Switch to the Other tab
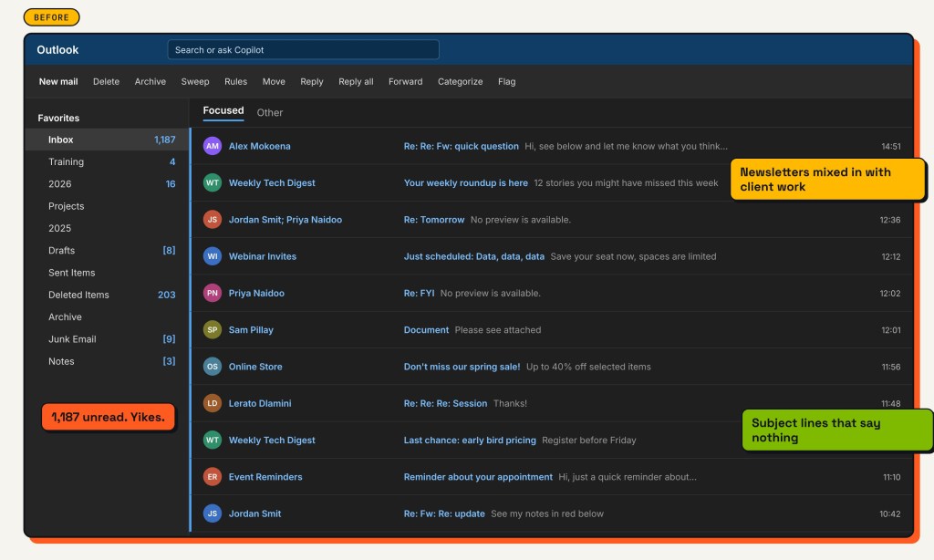Image resolution: width=934 pixels, height=560 pixels. 270,112
